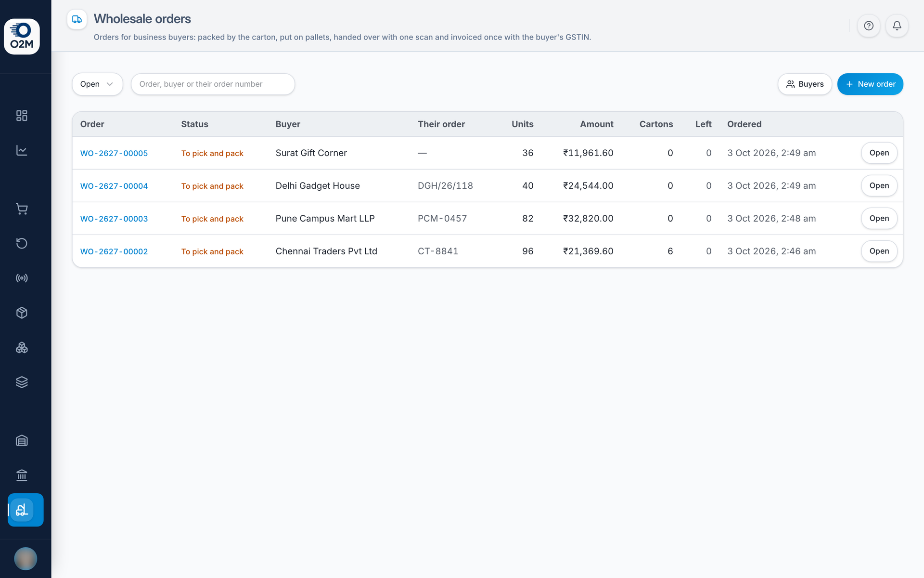
Task: Open the bank building icon in the sidebar
Action: click(x=22, y=475)
